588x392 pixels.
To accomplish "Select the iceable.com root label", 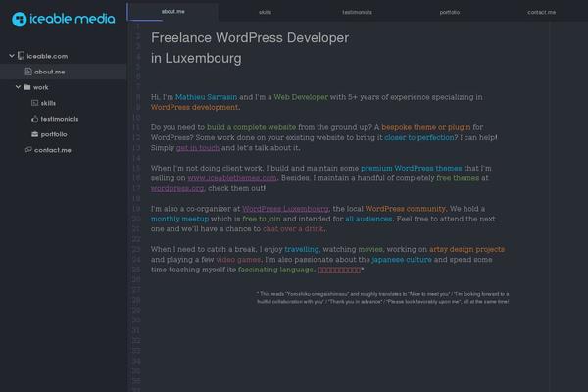I will pos(47,56).
